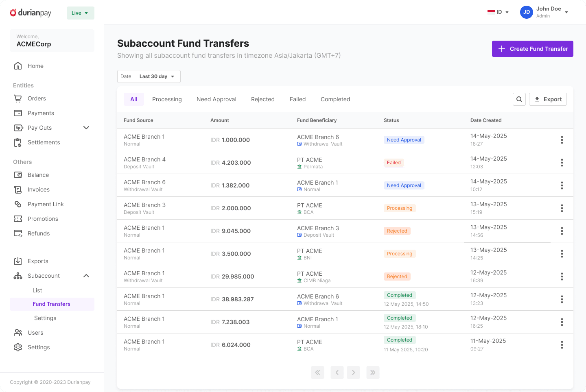Select the All tab

(134, 99)
